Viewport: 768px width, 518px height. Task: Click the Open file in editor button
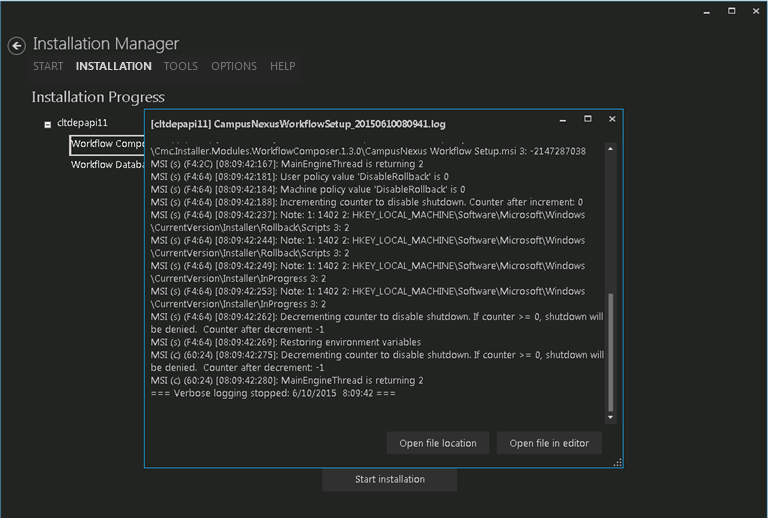[x=549, y=443]
